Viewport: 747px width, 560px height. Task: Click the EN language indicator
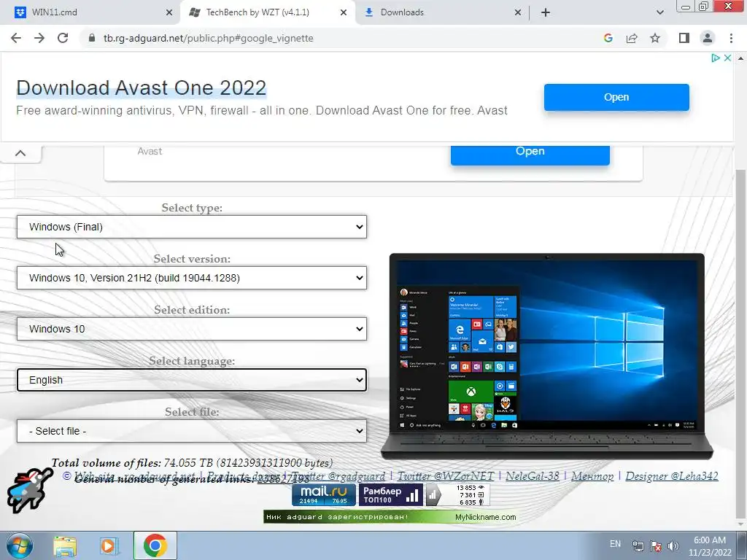pyautogui.click(x=615, y=544)
